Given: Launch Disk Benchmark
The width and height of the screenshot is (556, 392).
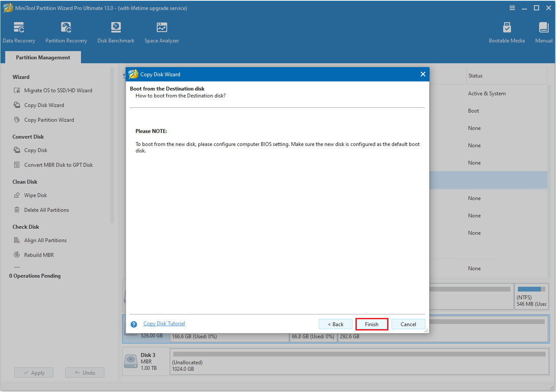Looking at the screenshot, I should [116, 31].
